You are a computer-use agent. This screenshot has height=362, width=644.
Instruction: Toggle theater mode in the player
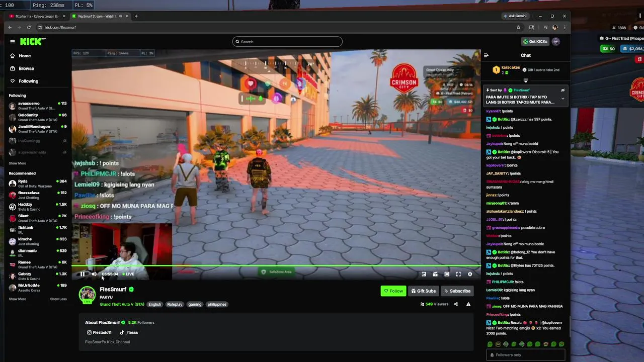point(447,274)
